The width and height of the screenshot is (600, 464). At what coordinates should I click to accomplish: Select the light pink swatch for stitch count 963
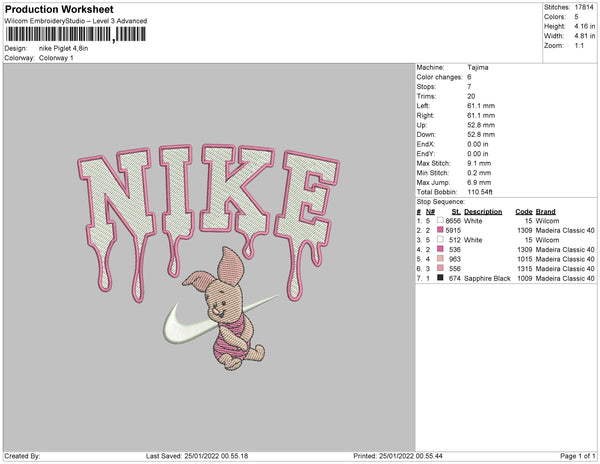coord(440,259)
